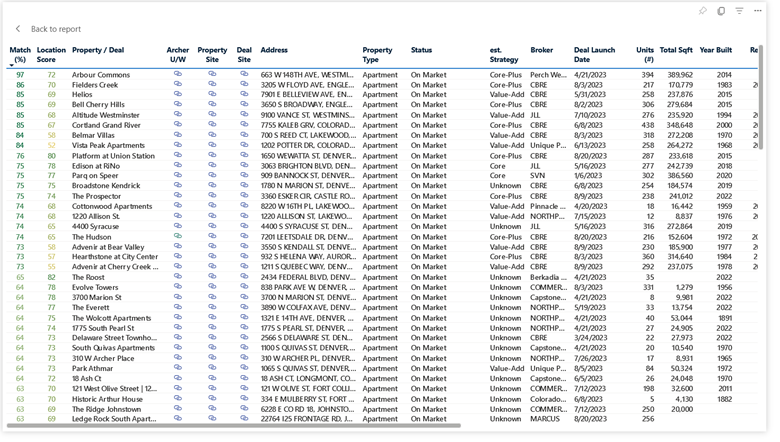Open Archer U/W link for The Everett

(x=178, y=307)
